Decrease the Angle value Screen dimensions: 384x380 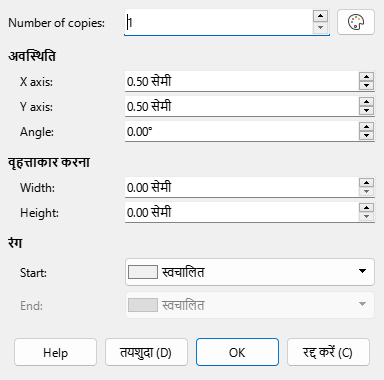coord(367,136)
